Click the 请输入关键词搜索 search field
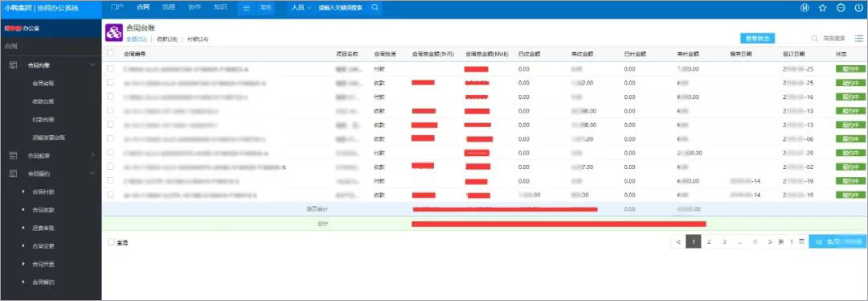Image resolution: width=868 pixels, height=301 pixels. coord(341,8)
